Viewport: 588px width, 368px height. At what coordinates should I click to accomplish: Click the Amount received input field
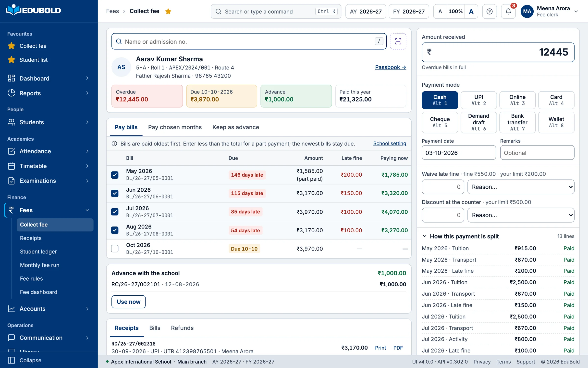click(x=498, y=52)
